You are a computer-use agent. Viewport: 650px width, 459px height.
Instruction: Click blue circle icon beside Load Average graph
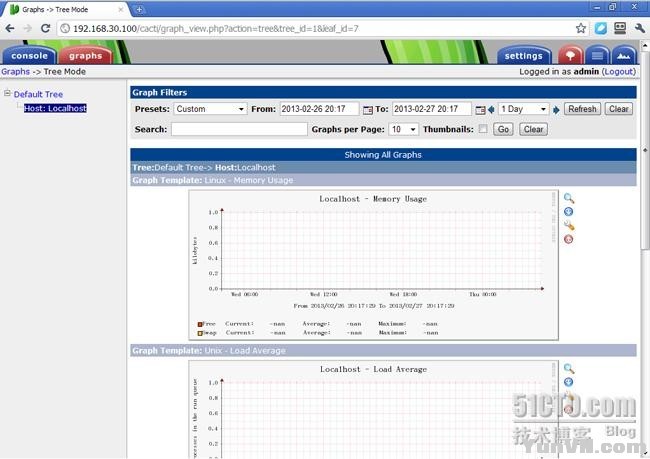tap(568, 382)
